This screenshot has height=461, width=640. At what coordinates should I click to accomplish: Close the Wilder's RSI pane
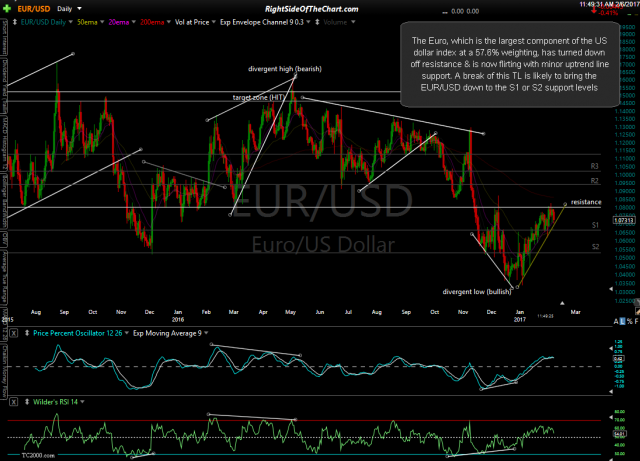[x=13, y=402]
